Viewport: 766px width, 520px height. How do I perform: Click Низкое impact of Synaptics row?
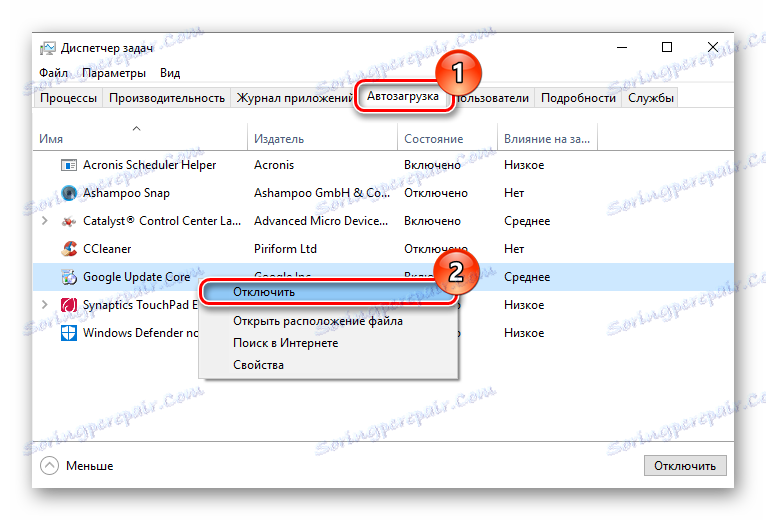(x=524, y=305)
